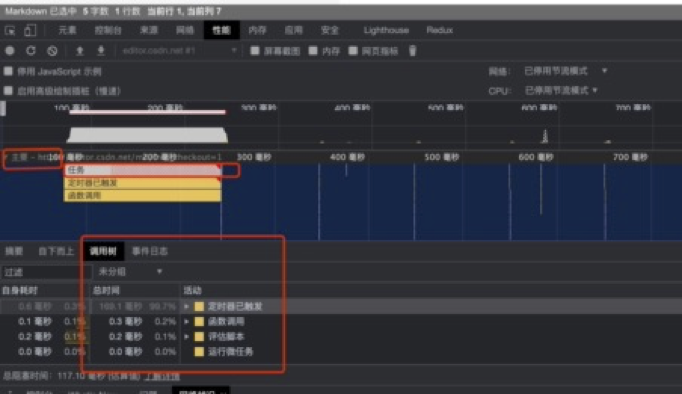Switch to the Redux tab
Screen dimensions: 682x394
point(439,30)
